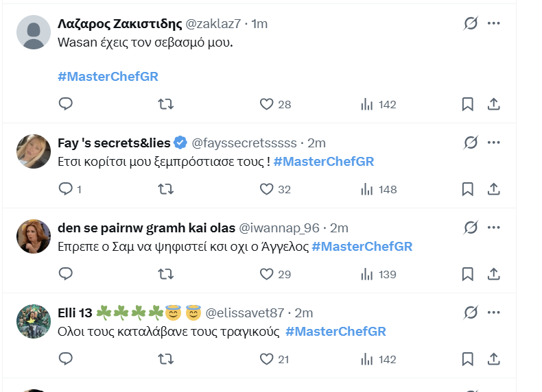Retweet Λαζαρος Ζακιστιδης's tweet
The height and width of the screenshot is (392, 542).
tap(165, 104)
